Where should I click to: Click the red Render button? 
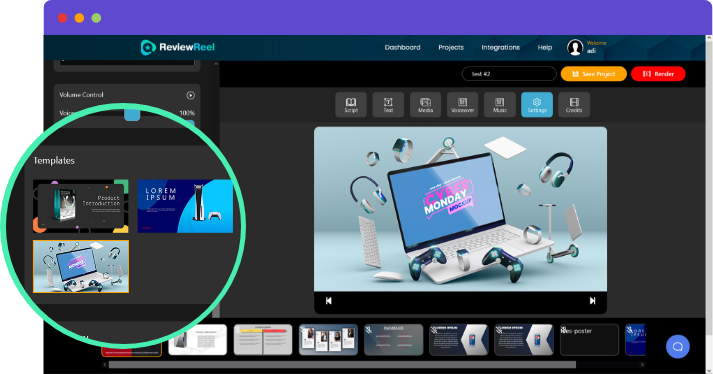pyautogui.click(x=658, y=74)
